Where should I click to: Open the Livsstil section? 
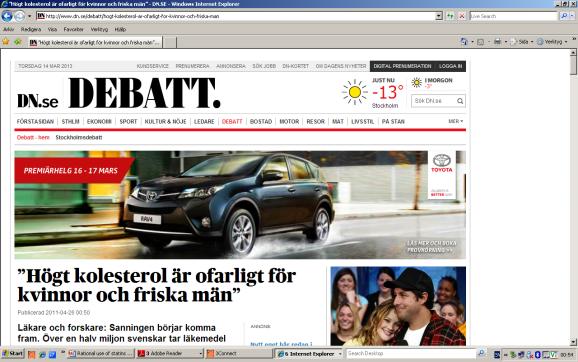tap(363, 121)
